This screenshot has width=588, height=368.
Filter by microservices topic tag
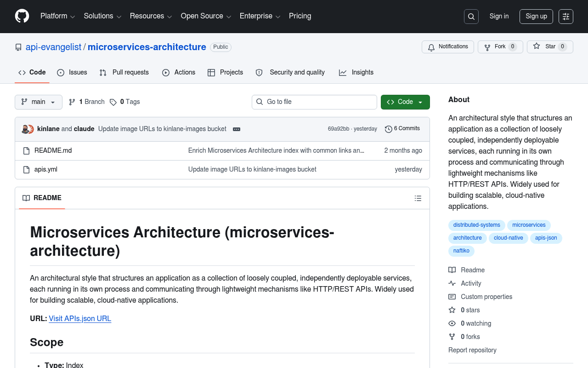point(529,225)
